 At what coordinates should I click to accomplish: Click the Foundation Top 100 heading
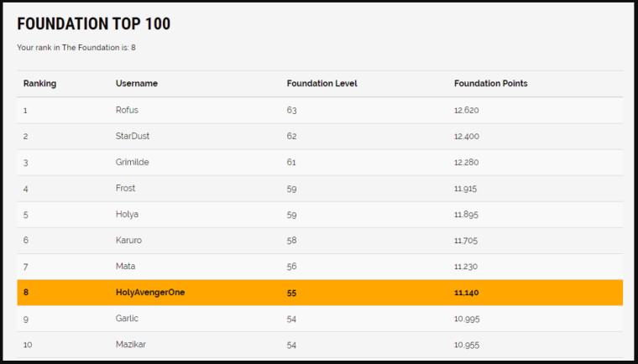point(93,24)
